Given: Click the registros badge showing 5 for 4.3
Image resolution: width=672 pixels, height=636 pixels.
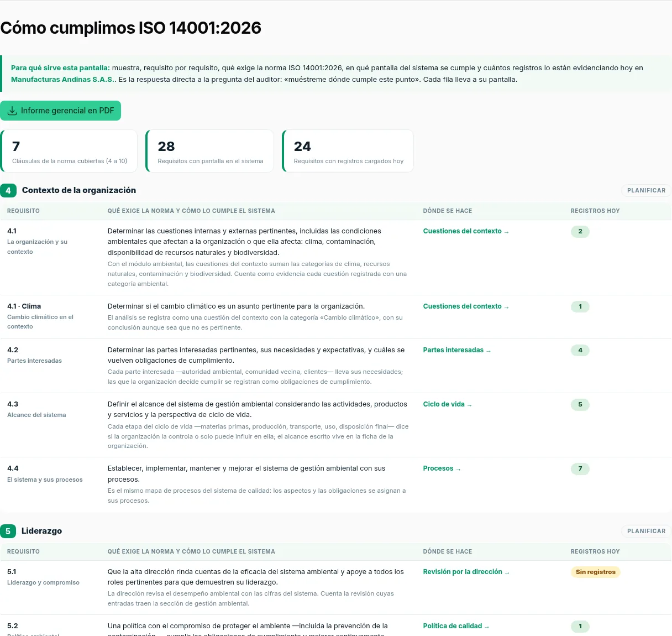Looking at the screenshot, I should pos(580,404).
